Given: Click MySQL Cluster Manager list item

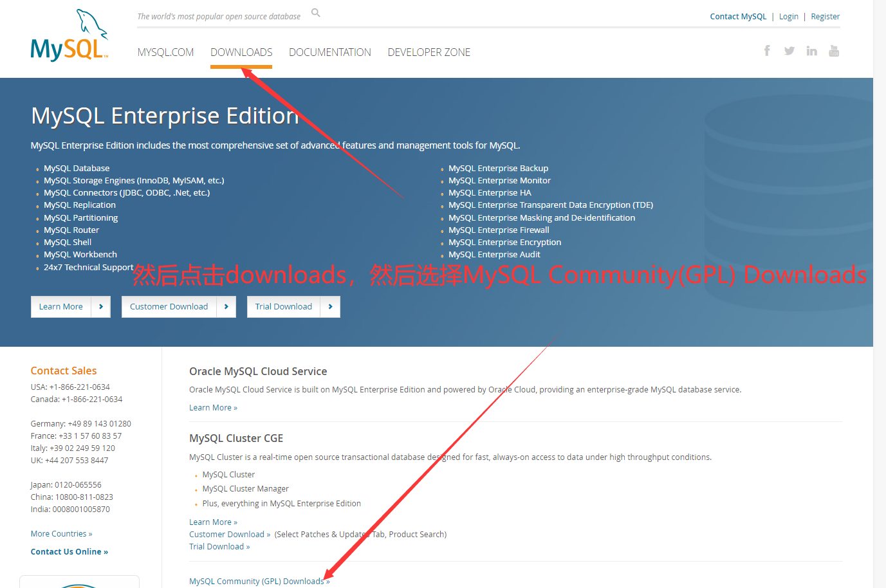Looking at the screenshot, I should pyautogui.click(x=245, y=489).
